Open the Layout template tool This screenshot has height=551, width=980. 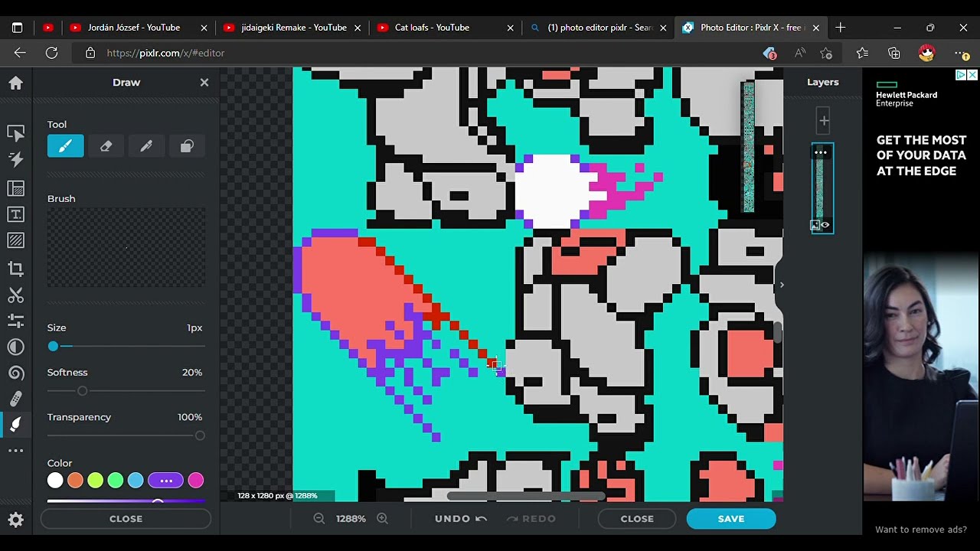15,188
